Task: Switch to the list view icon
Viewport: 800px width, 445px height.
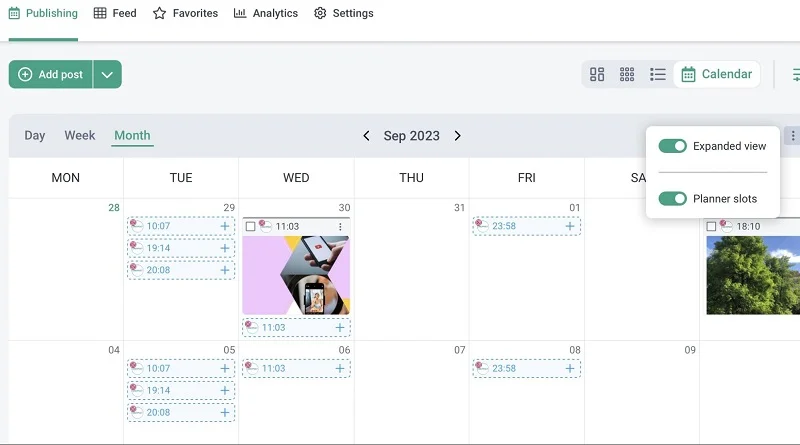Action: click(658, 74)
